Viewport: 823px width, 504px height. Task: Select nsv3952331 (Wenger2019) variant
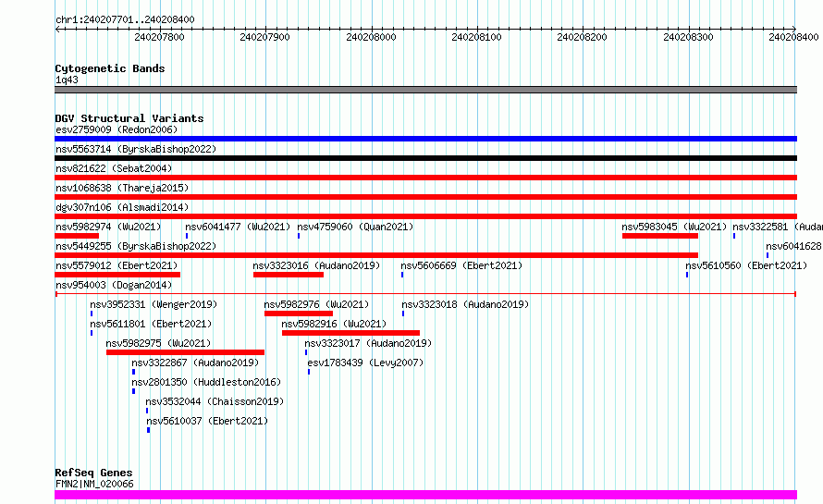click(x=154, y=304)
